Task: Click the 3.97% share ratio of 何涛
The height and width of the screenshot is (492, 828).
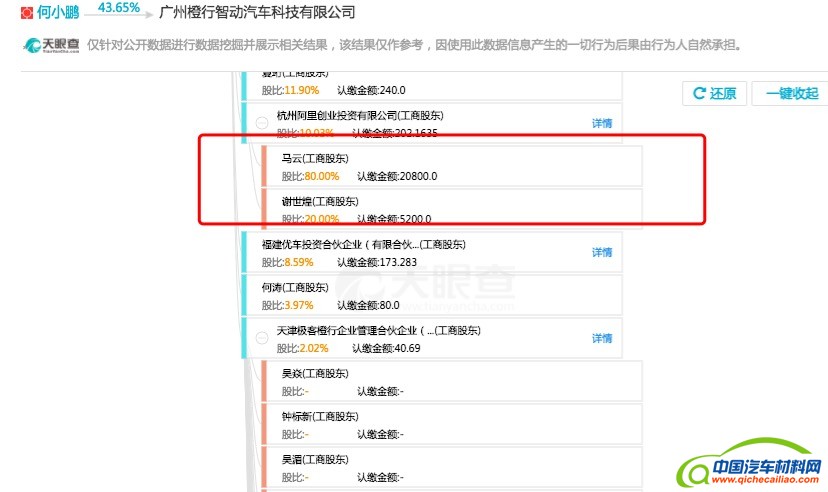Action: pos(298,305)
